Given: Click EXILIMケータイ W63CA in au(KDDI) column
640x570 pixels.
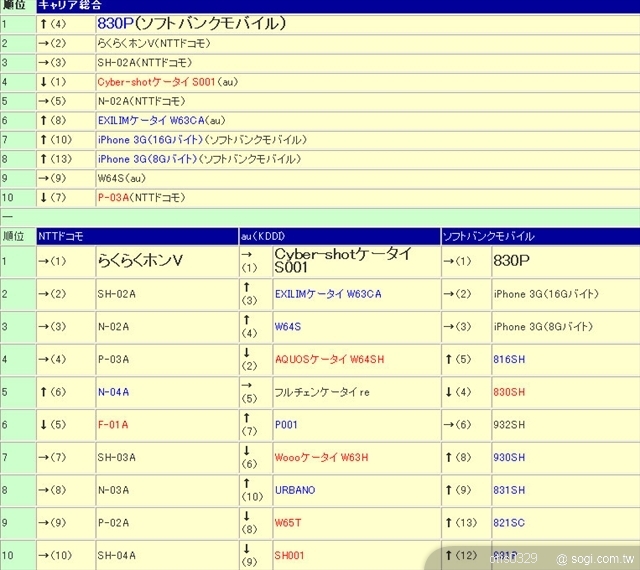Looking at the screenshot, I should click(328, 294).
